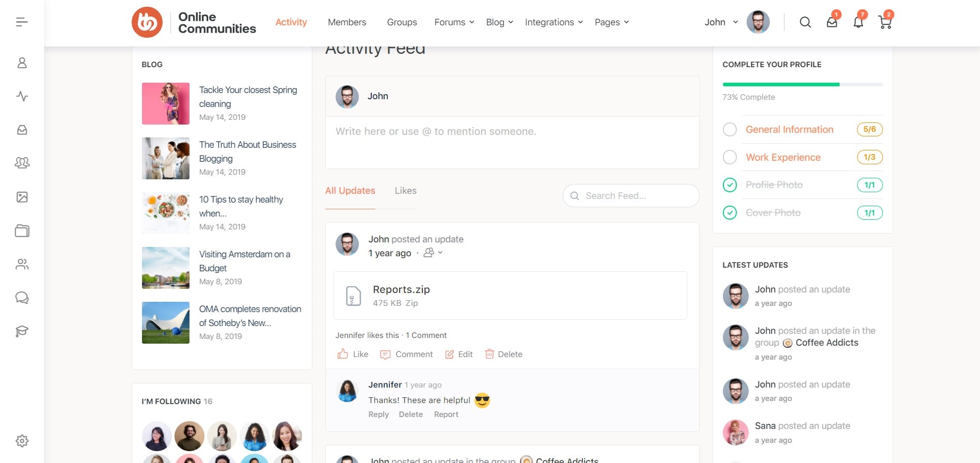The height and width of the screenshot is (463, 980).
Task: Toggle the hamburger menu in left sidebar
Action: click(x=22, y=22)
